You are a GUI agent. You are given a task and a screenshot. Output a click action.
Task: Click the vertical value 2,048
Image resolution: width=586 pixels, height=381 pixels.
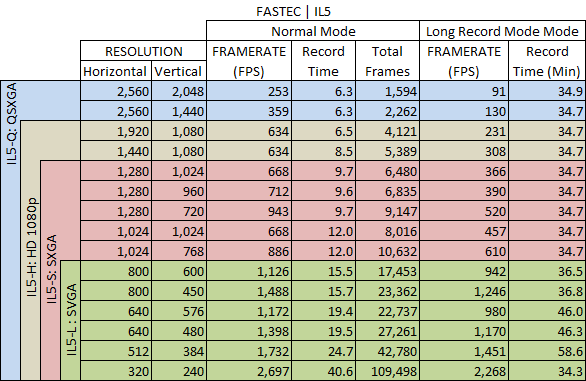tap(179, 91)
